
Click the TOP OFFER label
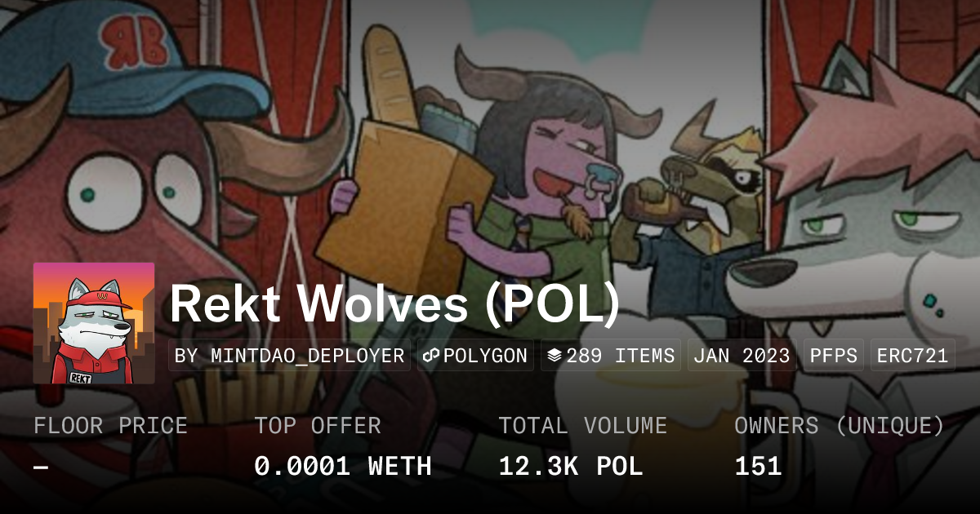(x=318, y=426)
